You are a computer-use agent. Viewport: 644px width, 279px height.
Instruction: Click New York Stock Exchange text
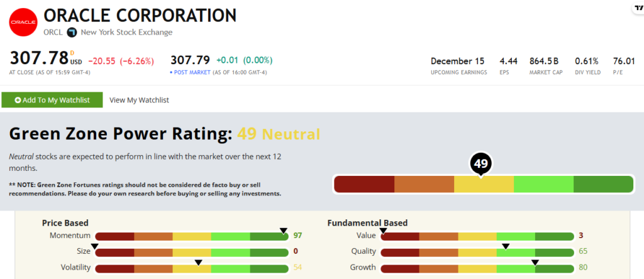(x=126, y=33)
